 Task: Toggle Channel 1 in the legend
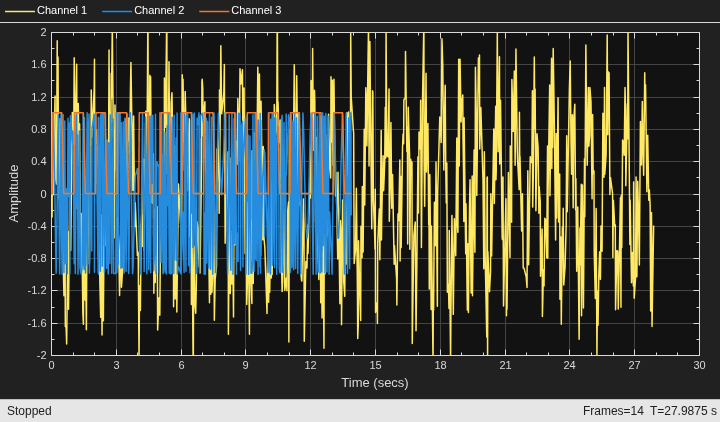tap(46, 10)
